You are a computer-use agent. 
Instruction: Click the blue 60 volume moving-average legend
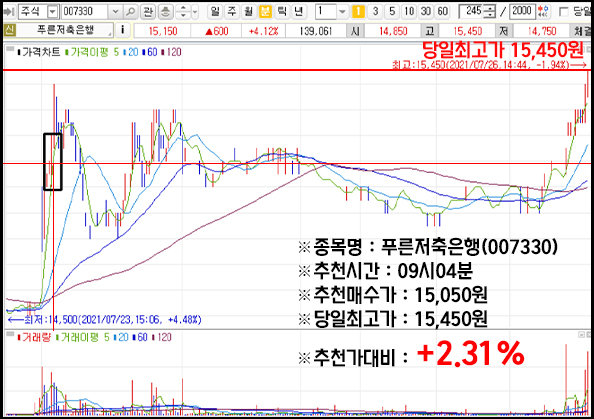[140, 337]
